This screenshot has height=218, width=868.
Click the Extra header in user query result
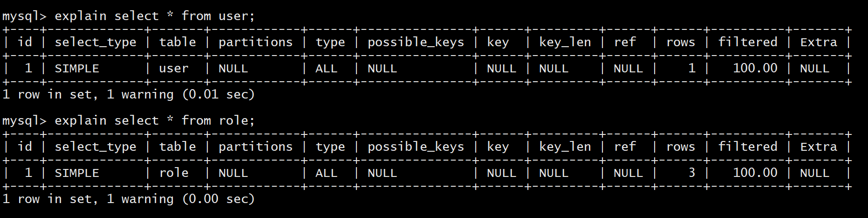pos(819,42)
